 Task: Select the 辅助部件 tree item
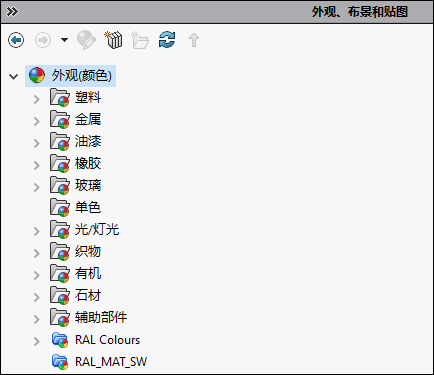tap(101, 317)
